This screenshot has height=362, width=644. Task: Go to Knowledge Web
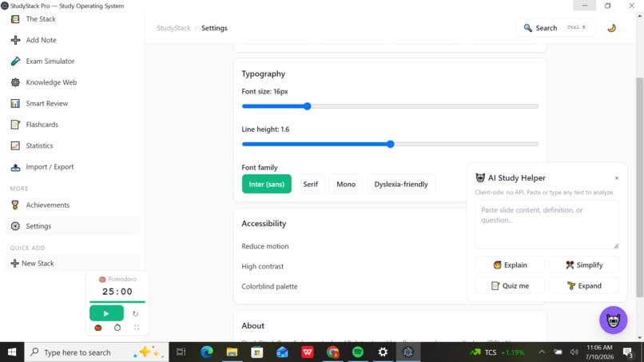pos(72,82)
